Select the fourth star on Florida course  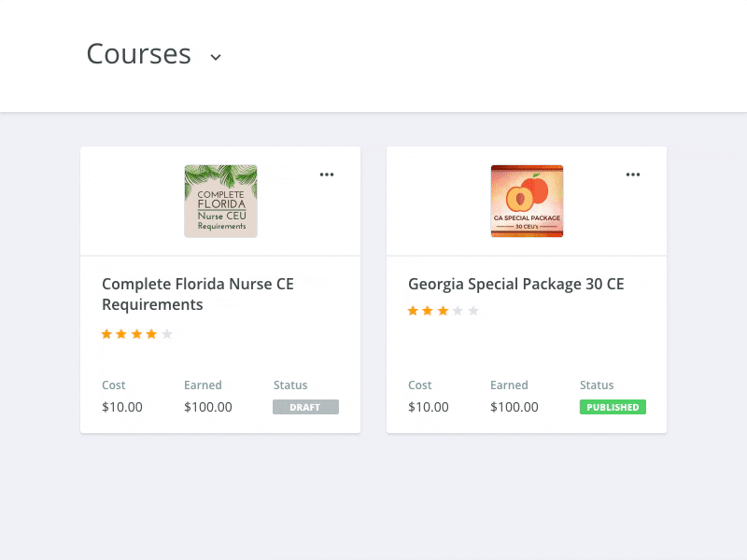[x=151, y=334]
